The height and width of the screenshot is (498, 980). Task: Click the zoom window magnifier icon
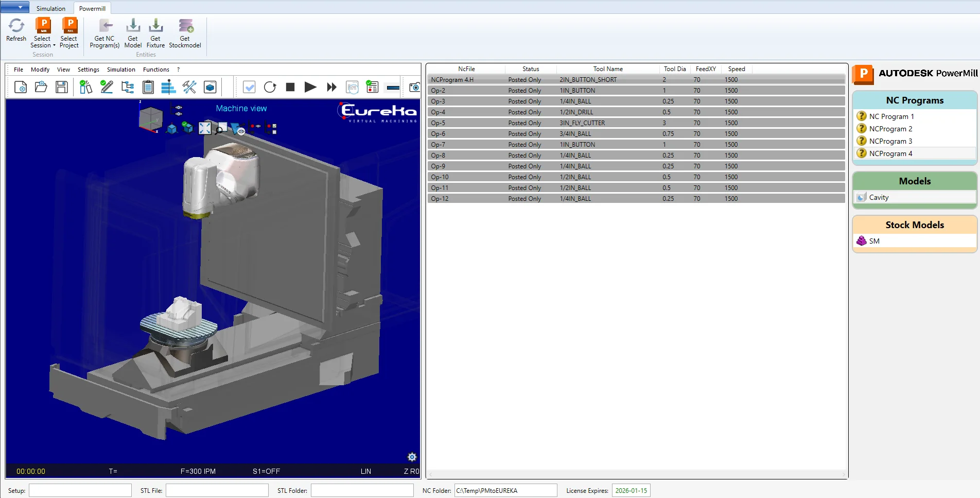pos(221,128)
